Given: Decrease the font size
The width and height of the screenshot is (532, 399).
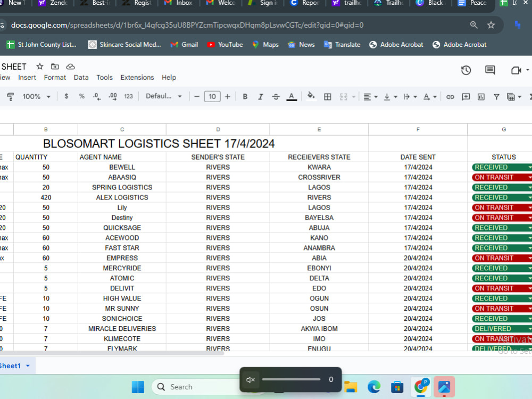Looking at the screenshot, I should coord(197,97).
